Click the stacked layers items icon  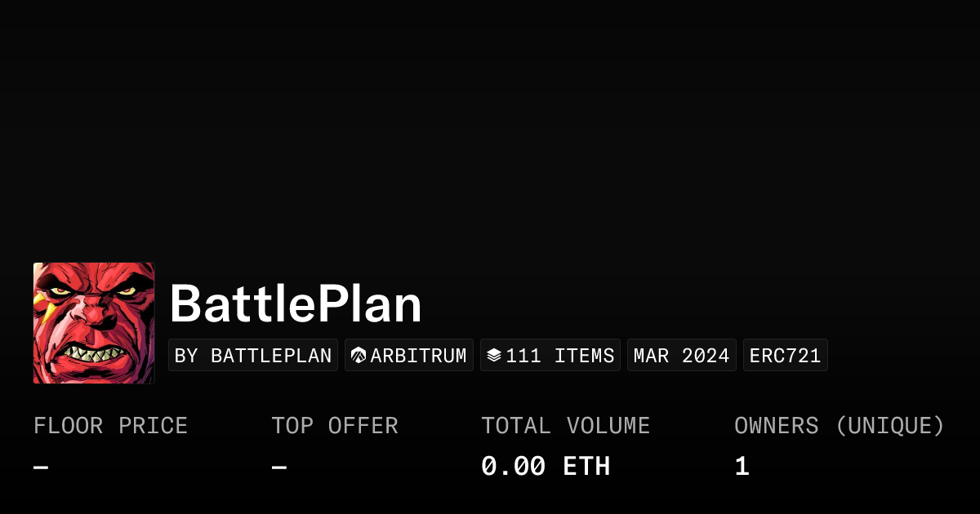[494, 356]
